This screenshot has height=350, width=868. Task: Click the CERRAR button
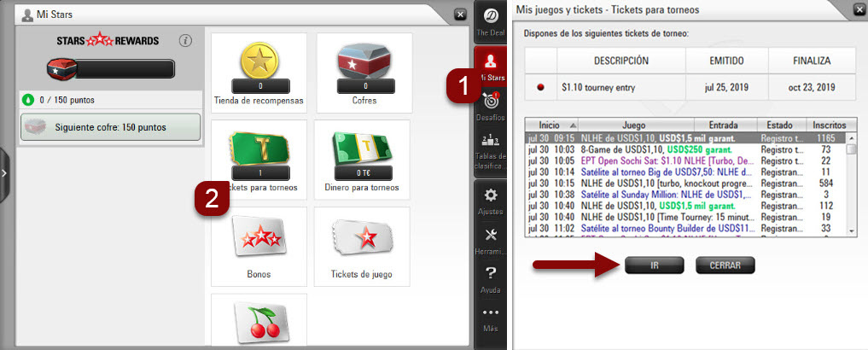point(725,265)
